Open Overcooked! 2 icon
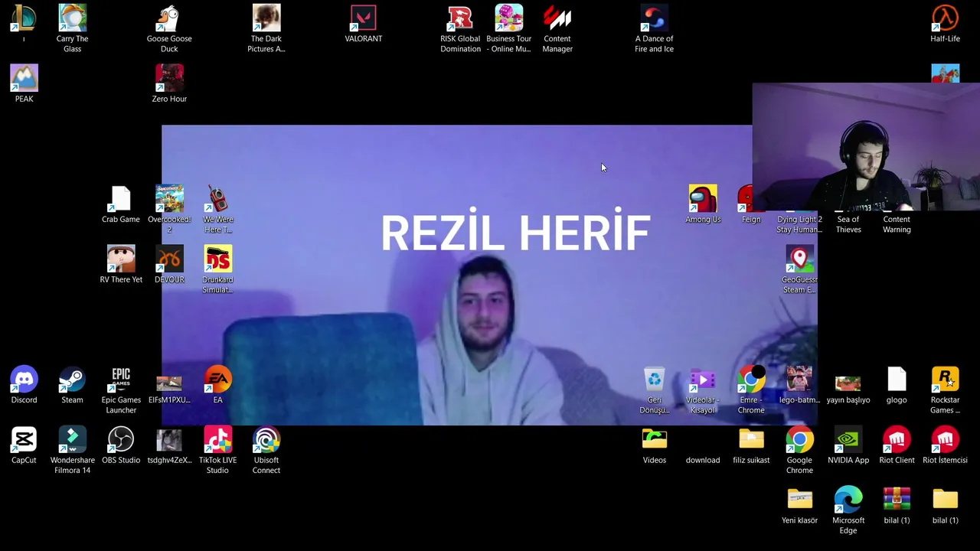Image resolution: width=980 pixels, height=551 pixels. pyautogui.click(x=169, y=199)
